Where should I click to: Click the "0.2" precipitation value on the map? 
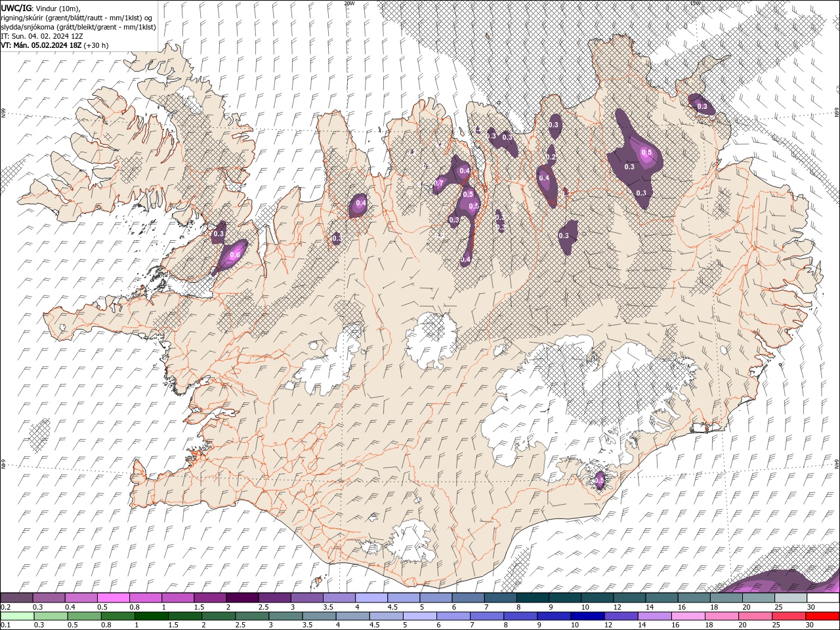551,157
